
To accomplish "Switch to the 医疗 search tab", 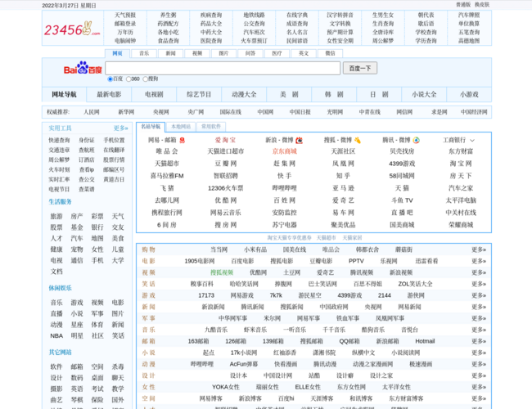I will (277, 53).
